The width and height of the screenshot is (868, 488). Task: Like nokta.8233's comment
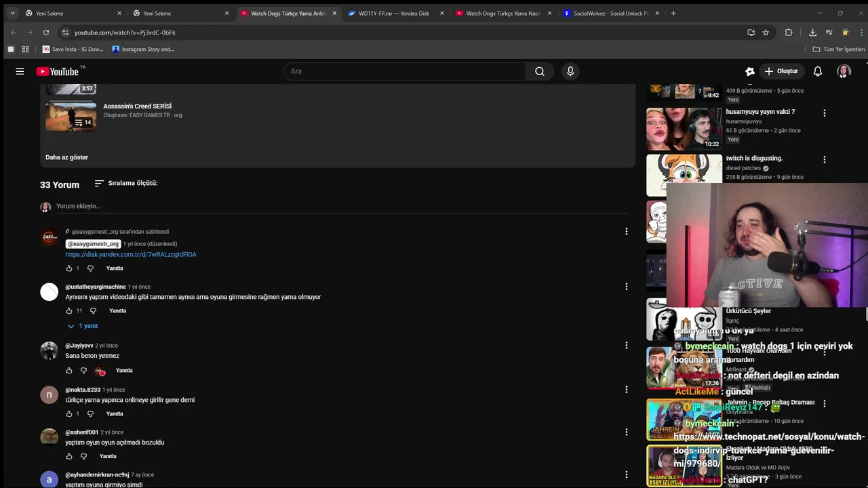69,413
